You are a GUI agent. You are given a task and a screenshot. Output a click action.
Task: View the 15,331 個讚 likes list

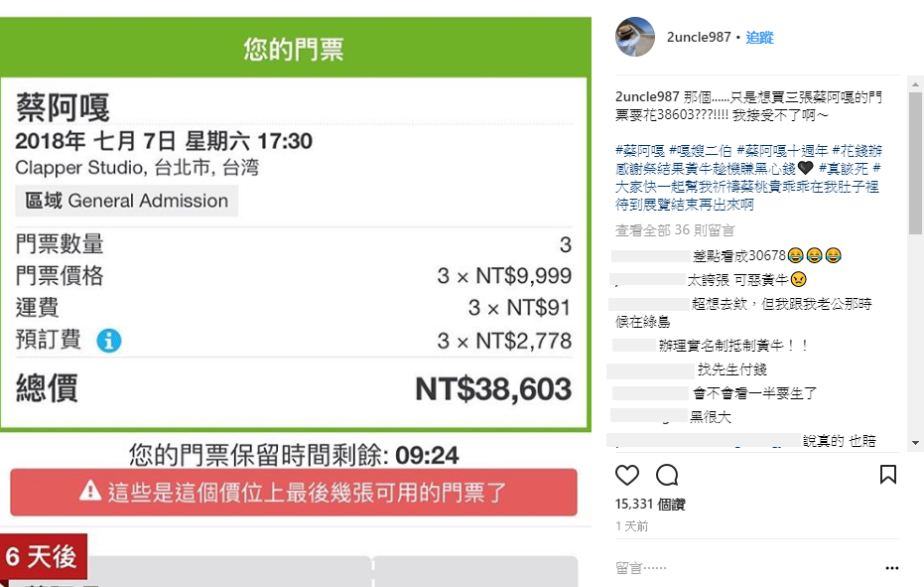650,505
